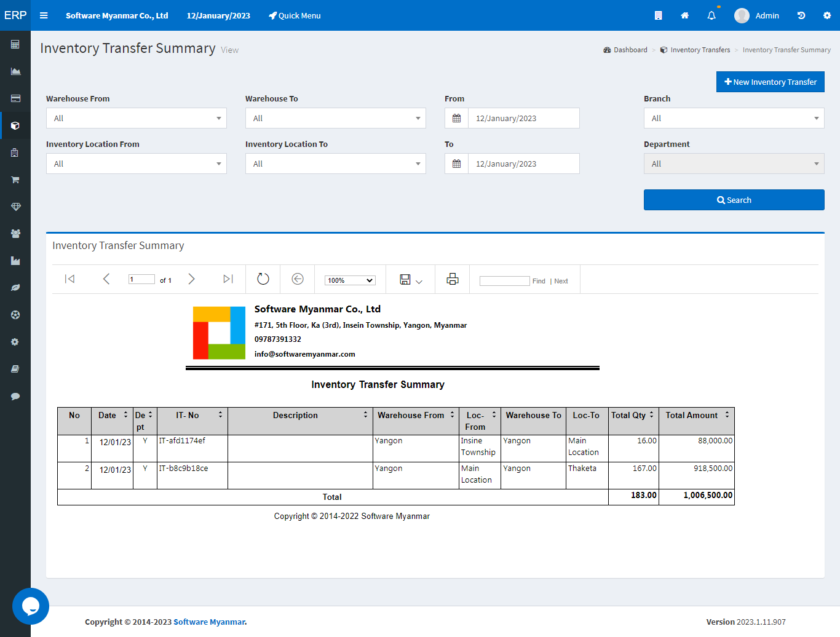Screen dimensions: 840x637
Task: Open Software Myanmar footer link
Action: (210, 622)
